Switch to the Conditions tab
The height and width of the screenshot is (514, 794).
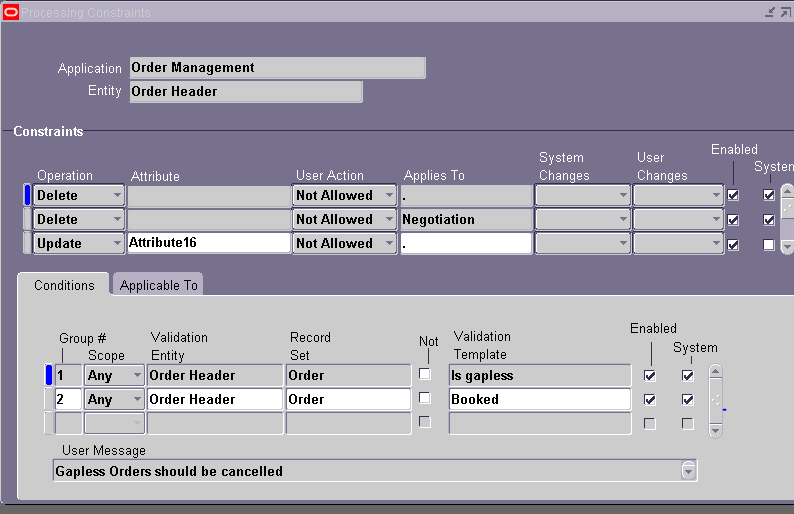(64, 285)
